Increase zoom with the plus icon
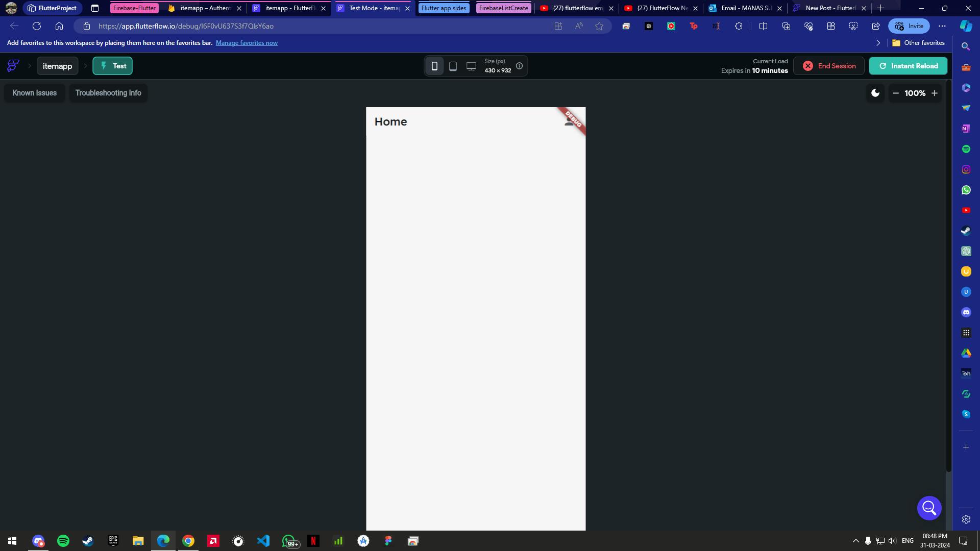The image size is (980, 551). coord(935,93)
